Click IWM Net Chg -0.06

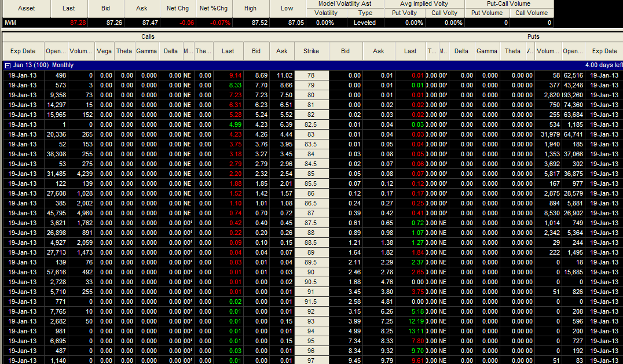[187, 23]
